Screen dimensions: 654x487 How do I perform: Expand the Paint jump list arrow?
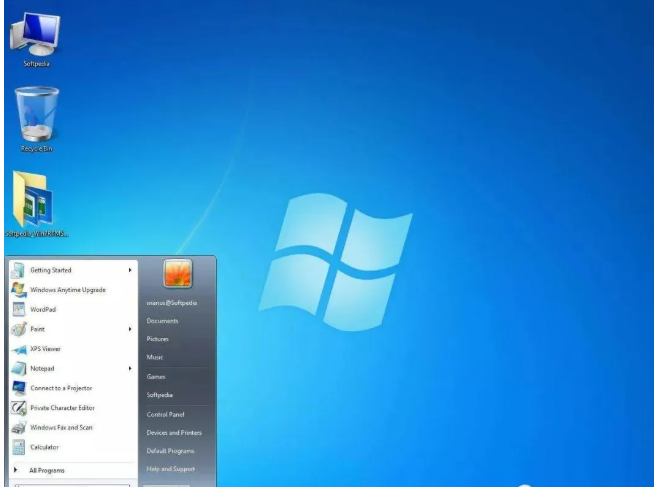[130, 329]
